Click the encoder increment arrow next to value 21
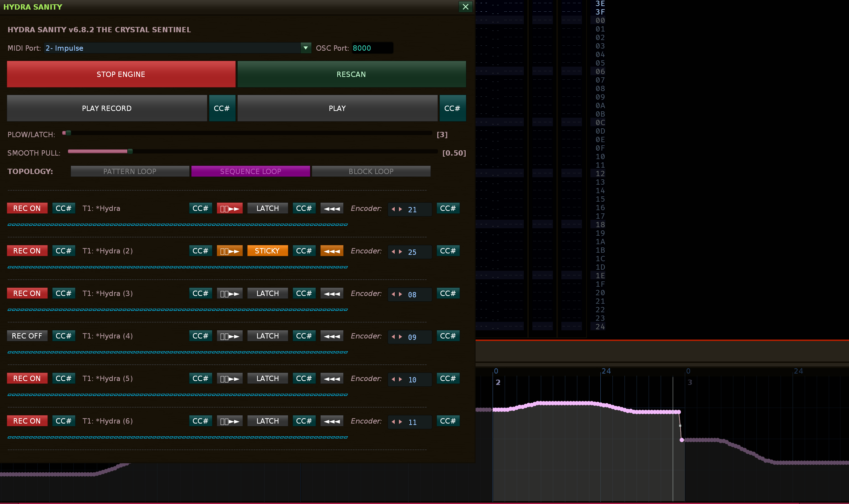 coord(401,209)
